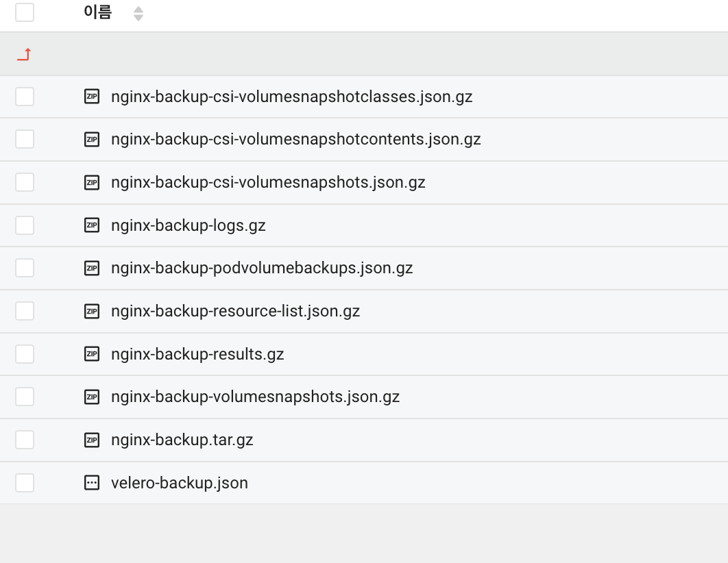Image resolution: width=728 pixels, height=563 pixels.
Task: Check nginx-backup-volumesnapshots.json.gz checkbox
Action: (25, 397)
